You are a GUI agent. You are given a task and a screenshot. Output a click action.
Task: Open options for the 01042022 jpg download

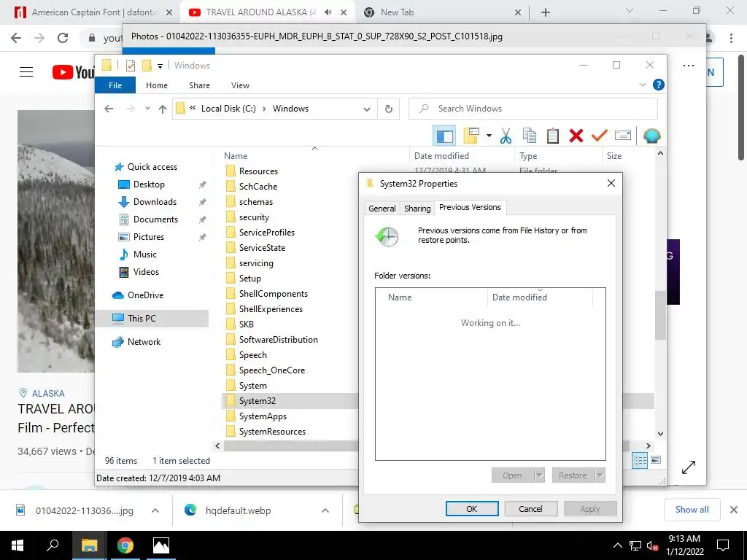(x=155, y=510)
